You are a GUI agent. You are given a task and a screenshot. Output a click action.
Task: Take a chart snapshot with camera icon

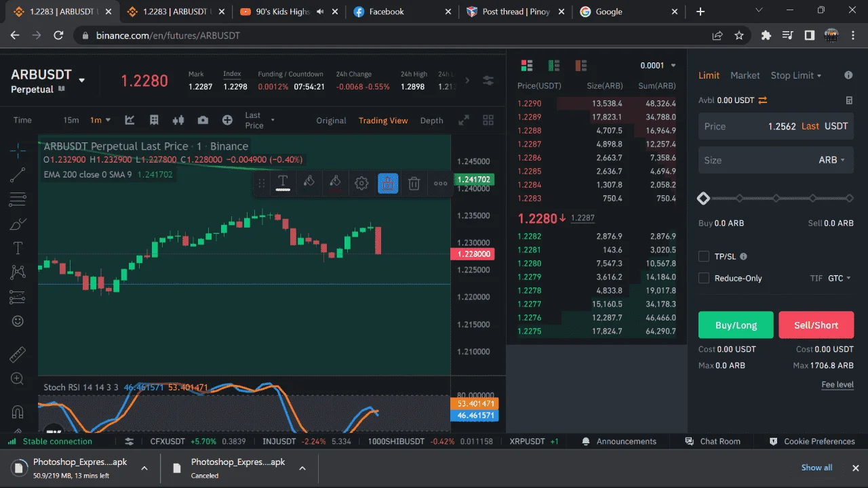coord(203,120)
